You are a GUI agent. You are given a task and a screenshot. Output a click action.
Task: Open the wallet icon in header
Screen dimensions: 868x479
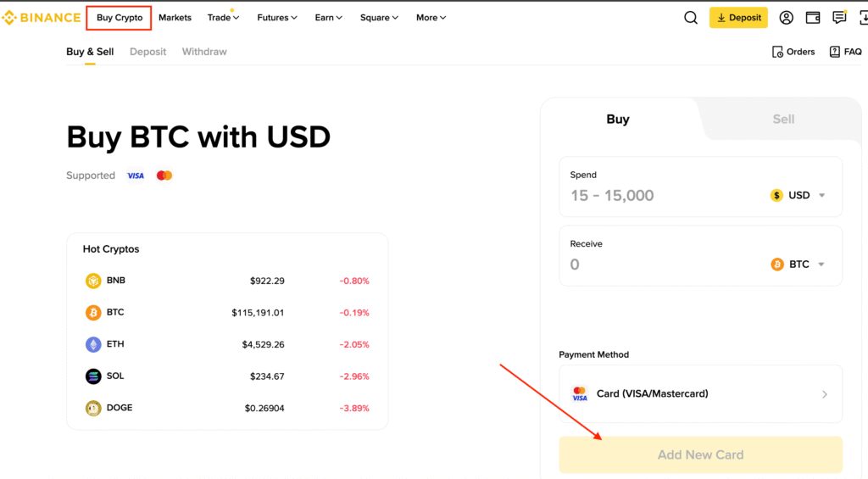813,18
